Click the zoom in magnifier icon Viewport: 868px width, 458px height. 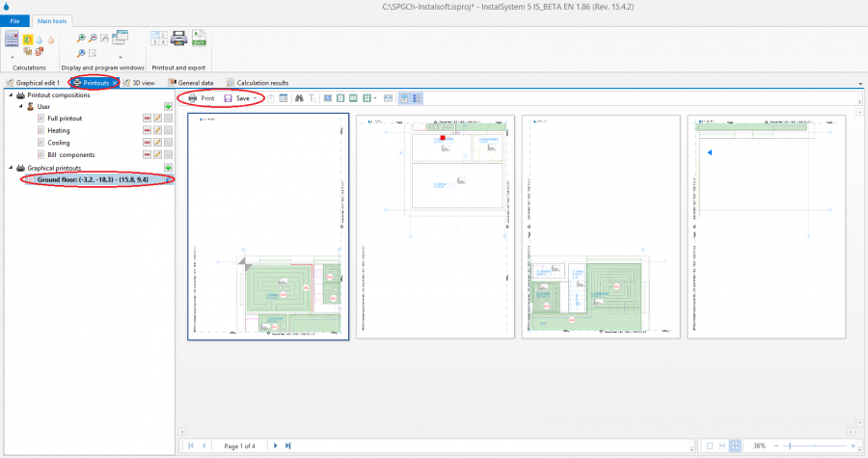click(x=81, y=38)
